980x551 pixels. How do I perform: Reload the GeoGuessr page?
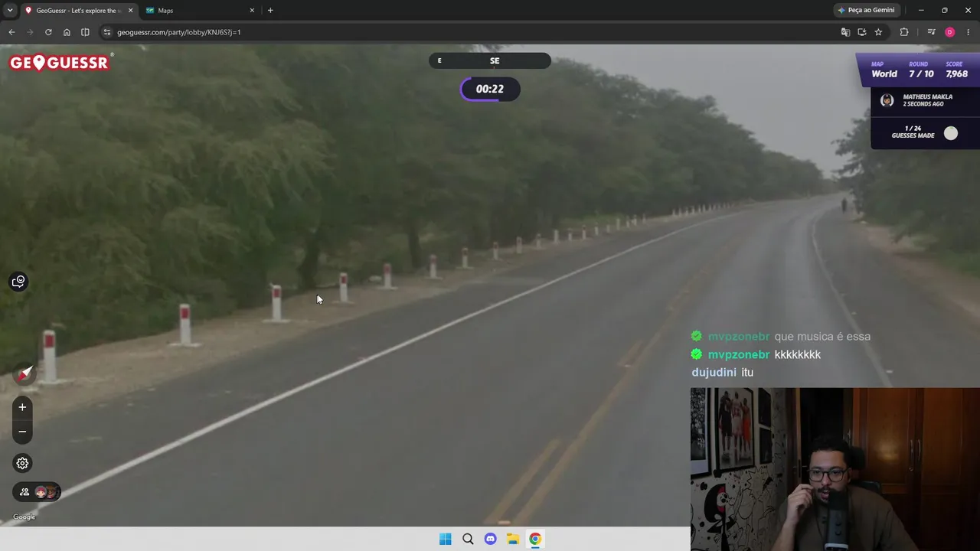(48, 32)
